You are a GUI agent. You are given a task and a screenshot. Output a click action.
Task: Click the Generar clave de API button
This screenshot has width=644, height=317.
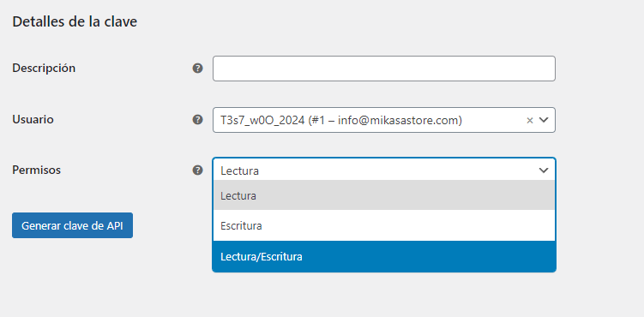click(x=72, y=225)
